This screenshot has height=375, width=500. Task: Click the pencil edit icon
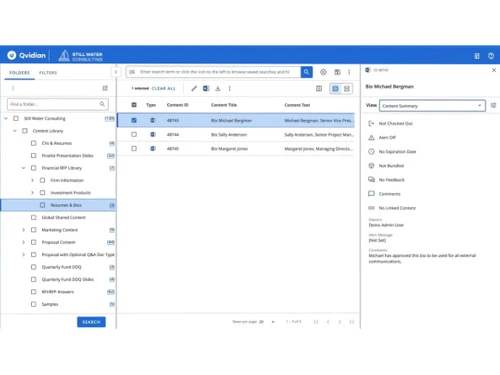click(x=194, y=88)
